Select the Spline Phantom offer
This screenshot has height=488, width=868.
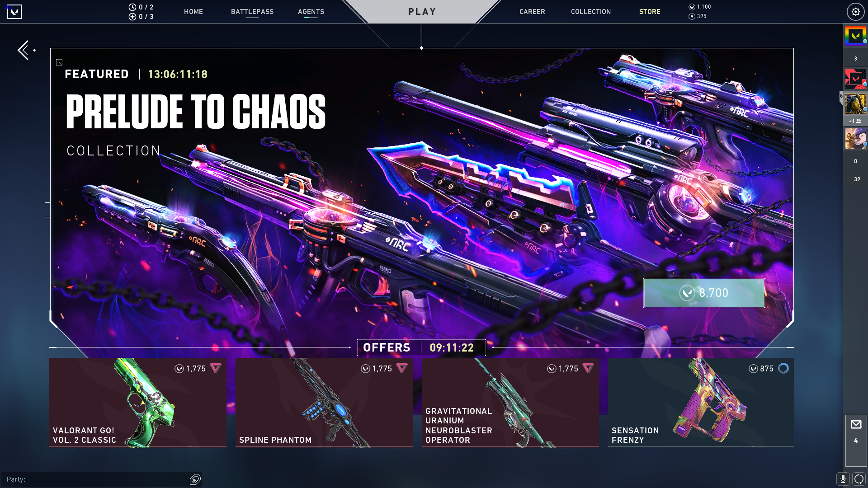tap(324, 402)
